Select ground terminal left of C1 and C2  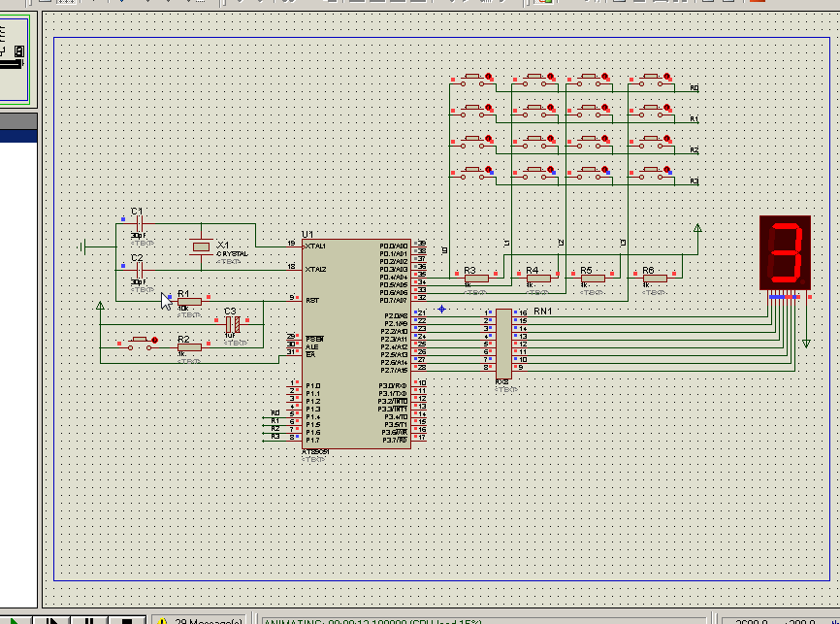[x=83, y=246]
